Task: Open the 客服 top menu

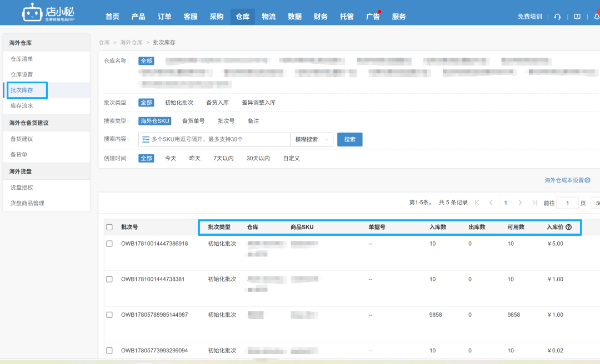Action: [x=191, y=17]
